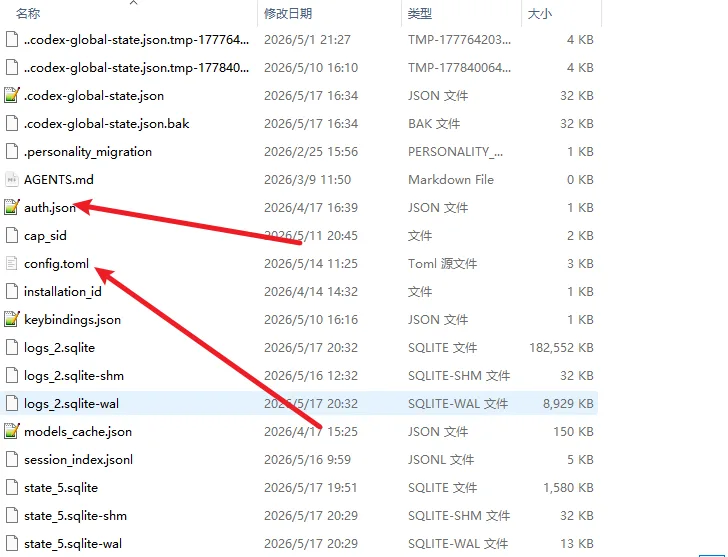
Task: Select the file named .codex-global-state.json
Action: (x=94, y=96)
